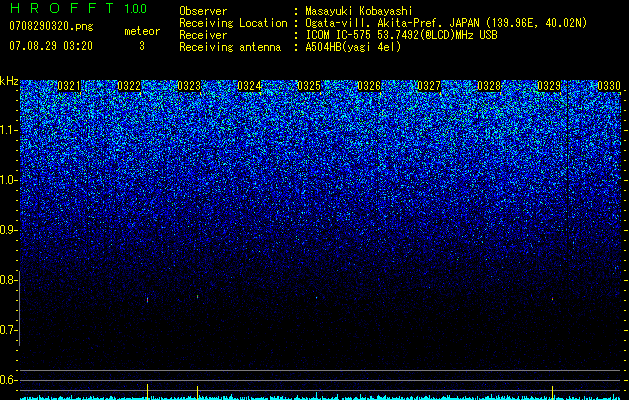
Task: Click the 0323 time marker
Action: click(x=189, y=86)
